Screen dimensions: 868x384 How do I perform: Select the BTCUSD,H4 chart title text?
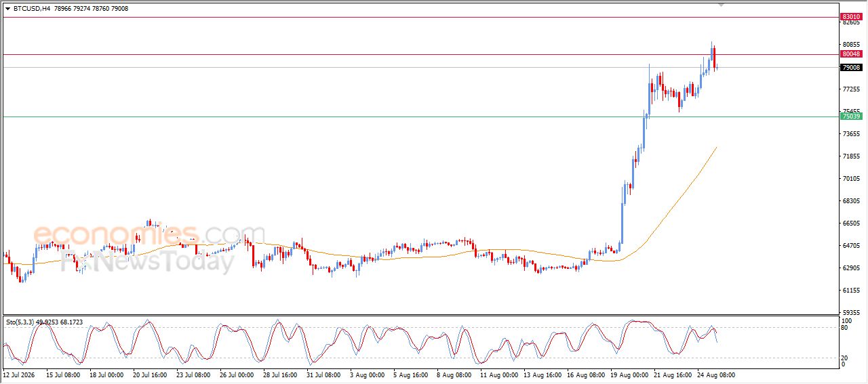click(31, 9)
